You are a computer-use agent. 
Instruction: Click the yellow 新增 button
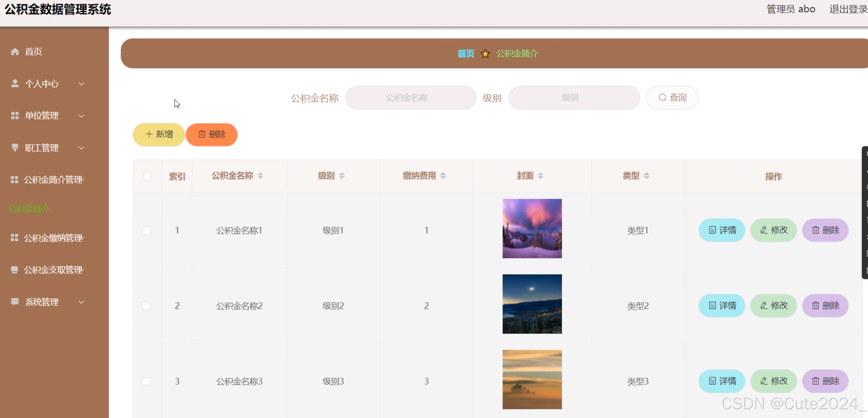(159, 134)
